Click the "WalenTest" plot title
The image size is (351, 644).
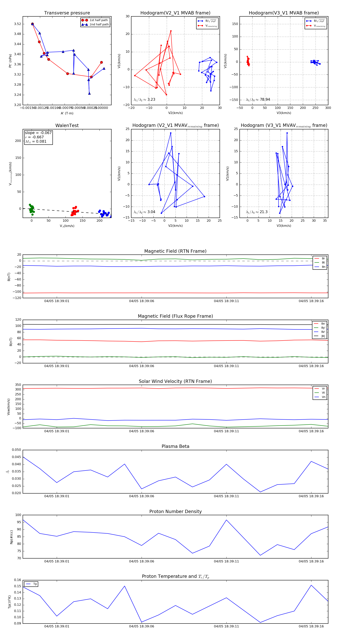[x=67, y=125]
